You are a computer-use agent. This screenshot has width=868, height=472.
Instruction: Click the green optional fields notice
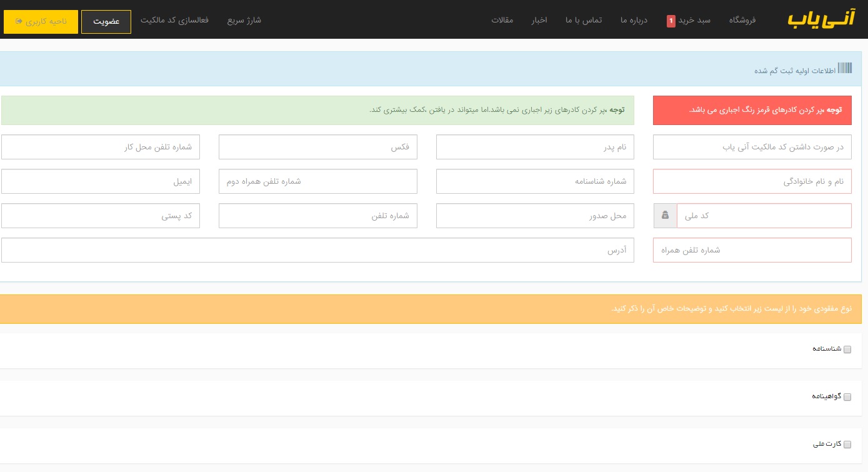coord(317,110)
